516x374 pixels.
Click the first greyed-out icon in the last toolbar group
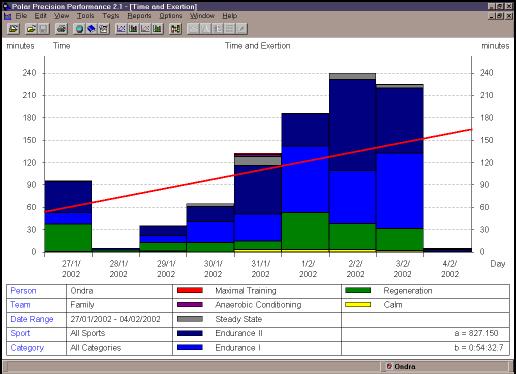click(x=193, y=29)
